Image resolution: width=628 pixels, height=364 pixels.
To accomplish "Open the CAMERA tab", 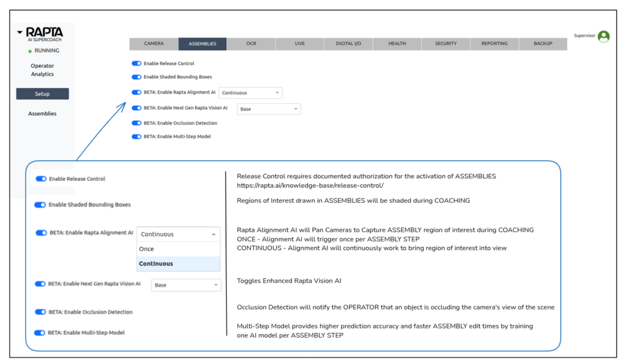I will click(154, 44).
